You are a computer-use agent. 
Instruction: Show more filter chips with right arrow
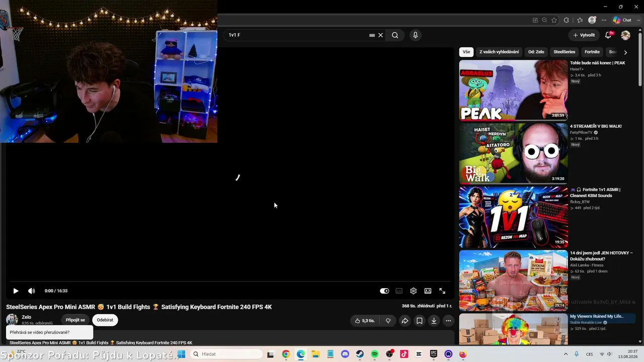coord(625,52)
